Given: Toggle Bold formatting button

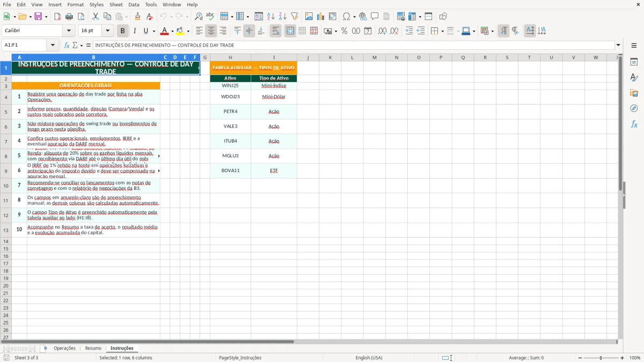Looking at the screenshot, I should click(x=122, y=31).
